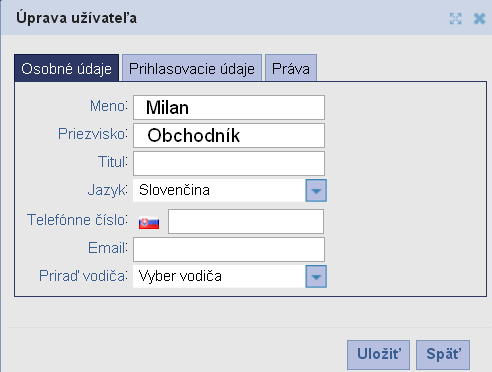Click the Slovak flag phone prefix icon
Screen dimensions: 492x372
149,223
